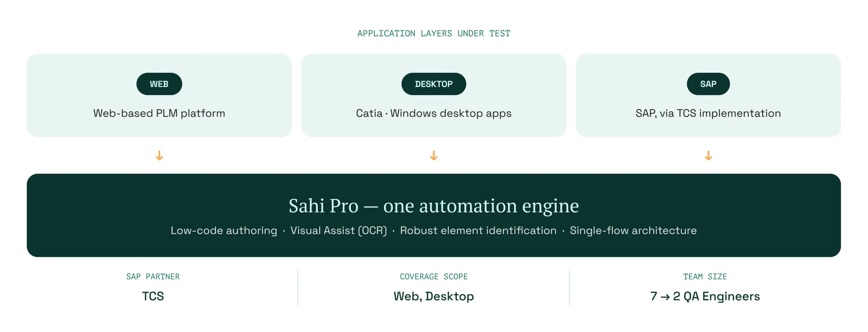This screenshot has height=332, width=868.
Task: Click the COVERAGE SCOPE label
Action: click(x=434, y=277)
